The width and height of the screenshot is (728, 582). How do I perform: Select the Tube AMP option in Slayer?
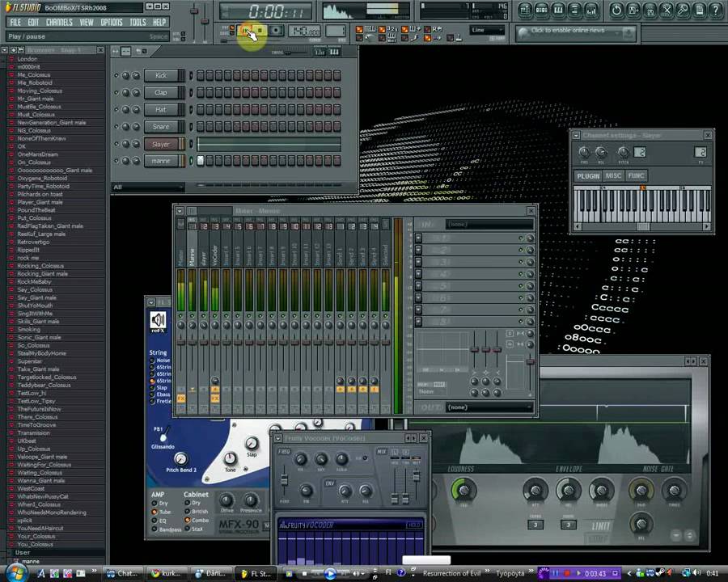(x=154, y=512)
